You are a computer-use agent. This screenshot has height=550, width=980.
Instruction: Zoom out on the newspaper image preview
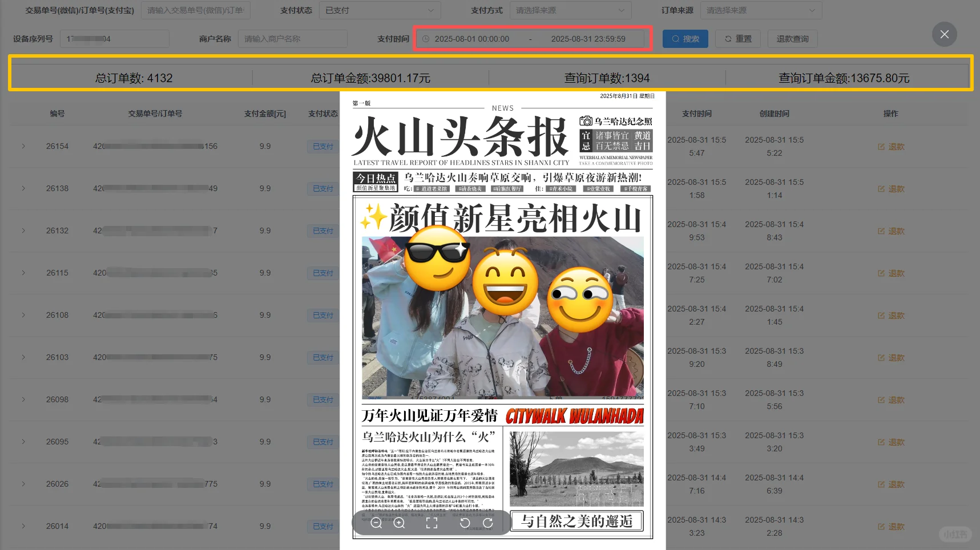(377, 523)
